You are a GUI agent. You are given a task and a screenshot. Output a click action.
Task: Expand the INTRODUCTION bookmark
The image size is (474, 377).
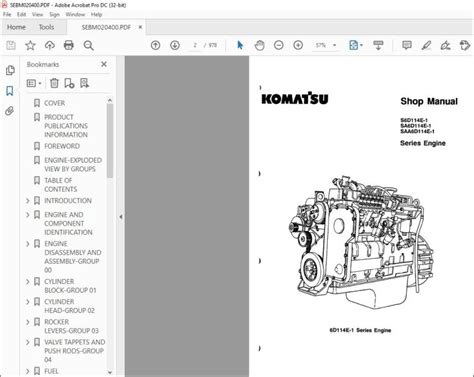coord(28,201)
